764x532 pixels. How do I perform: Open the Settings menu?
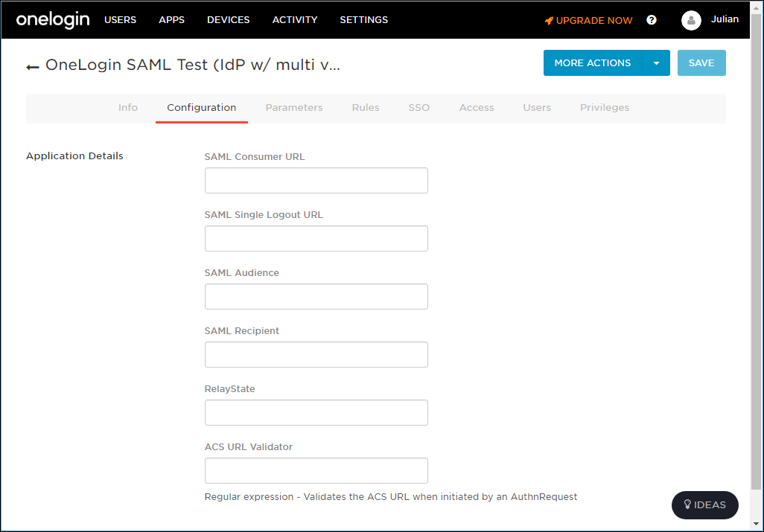364,20
